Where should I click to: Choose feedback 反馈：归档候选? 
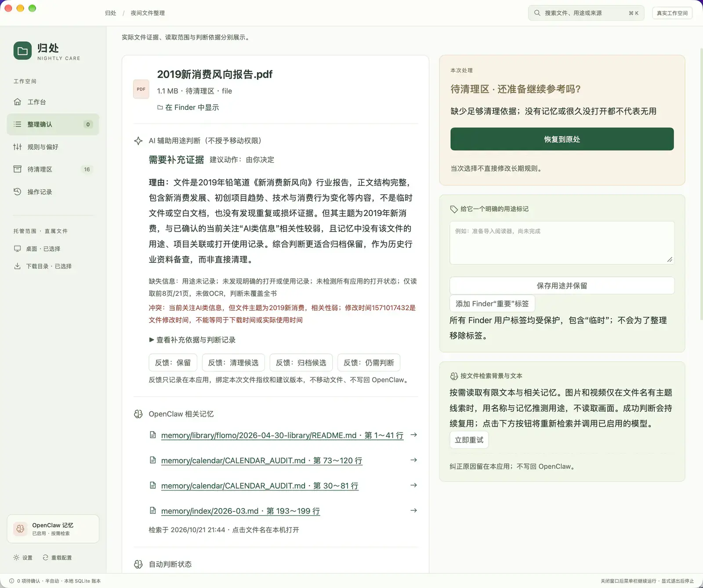[301, 363]
